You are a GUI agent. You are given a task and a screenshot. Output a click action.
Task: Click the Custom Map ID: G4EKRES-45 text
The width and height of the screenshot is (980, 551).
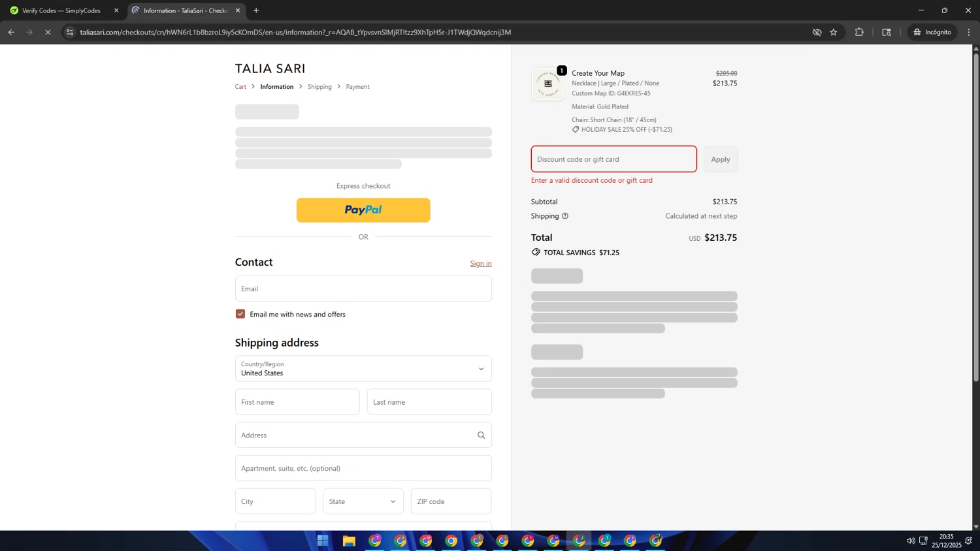611,93
